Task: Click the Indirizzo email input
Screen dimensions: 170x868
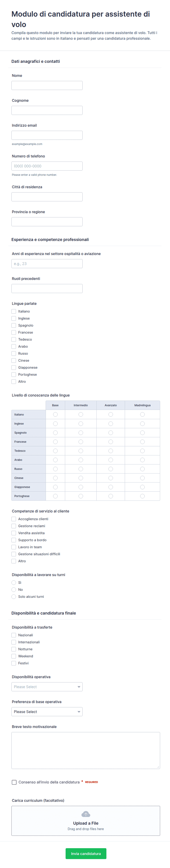Action: (x=47, y=135)
